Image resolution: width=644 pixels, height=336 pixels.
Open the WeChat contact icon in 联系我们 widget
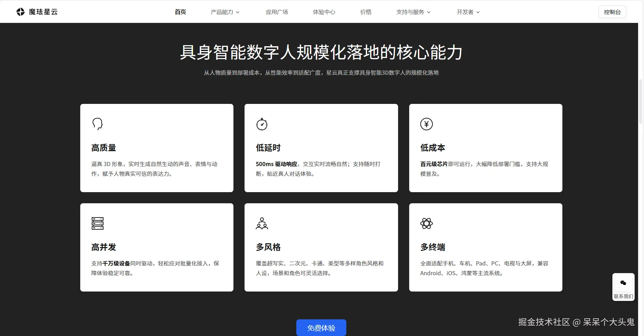point(623,283)
